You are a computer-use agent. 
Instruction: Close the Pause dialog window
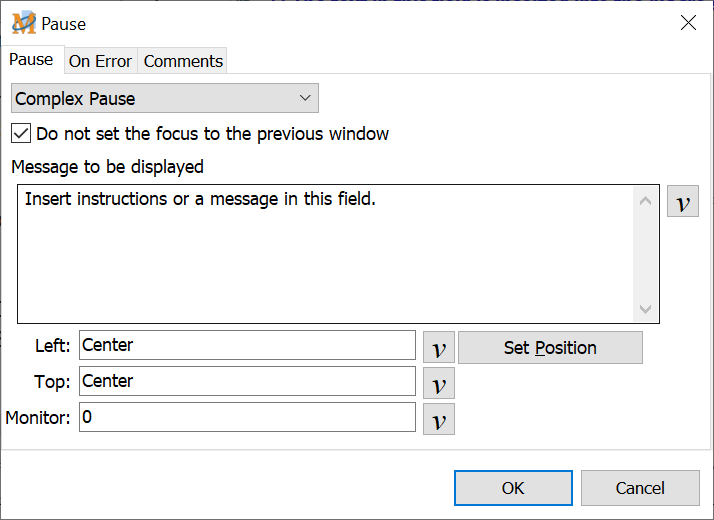pos(688,23)
